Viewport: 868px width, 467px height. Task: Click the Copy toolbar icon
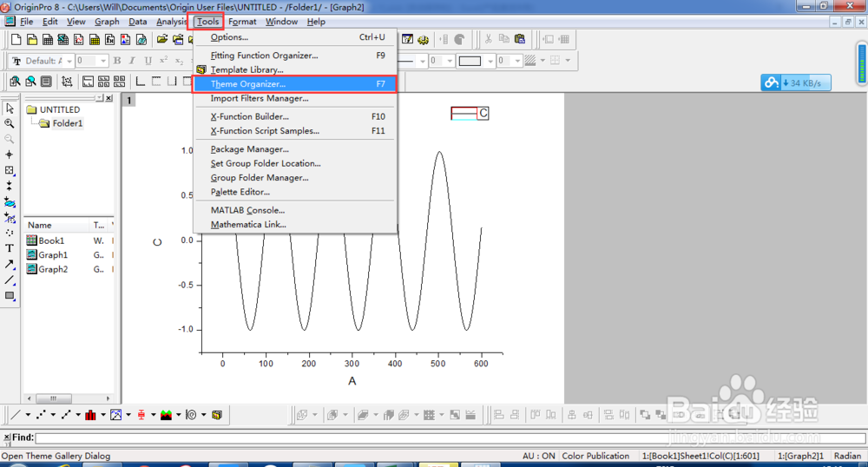pyautogui.click(x=503, y=39)
